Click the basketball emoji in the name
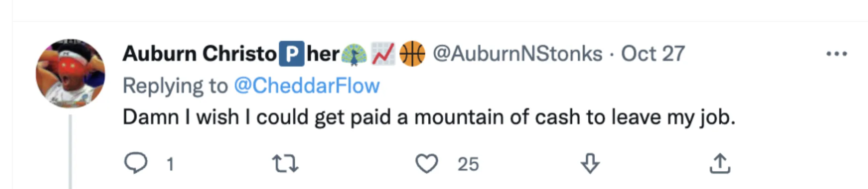This screenshot has height=189, width=868. (x=412, y=54)
